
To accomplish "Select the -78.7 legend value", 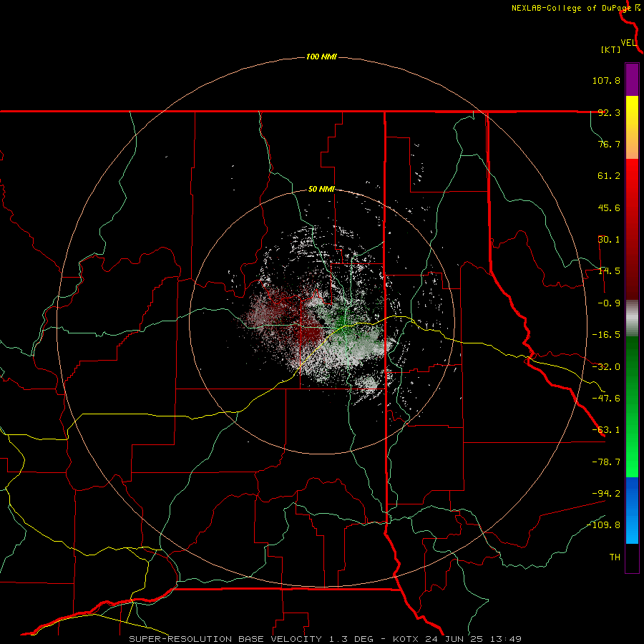I will pyautogui.click(x=606, y=462).
